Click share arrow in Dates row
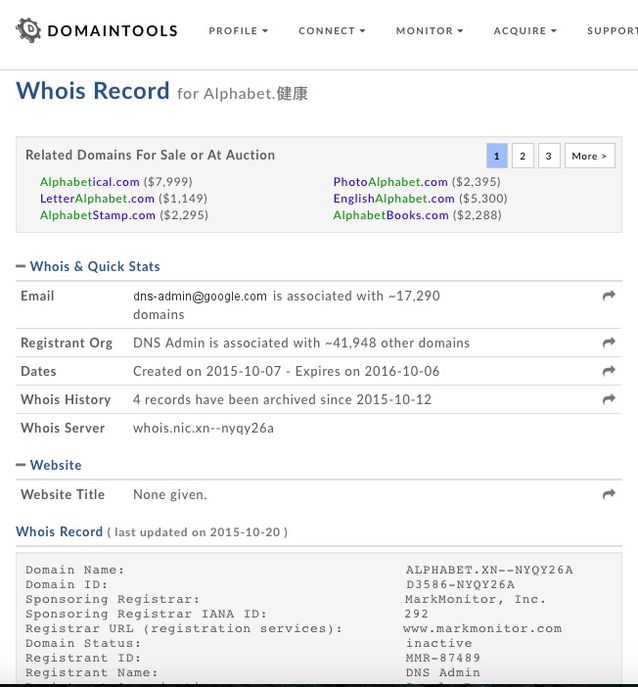 coord(608,371)
